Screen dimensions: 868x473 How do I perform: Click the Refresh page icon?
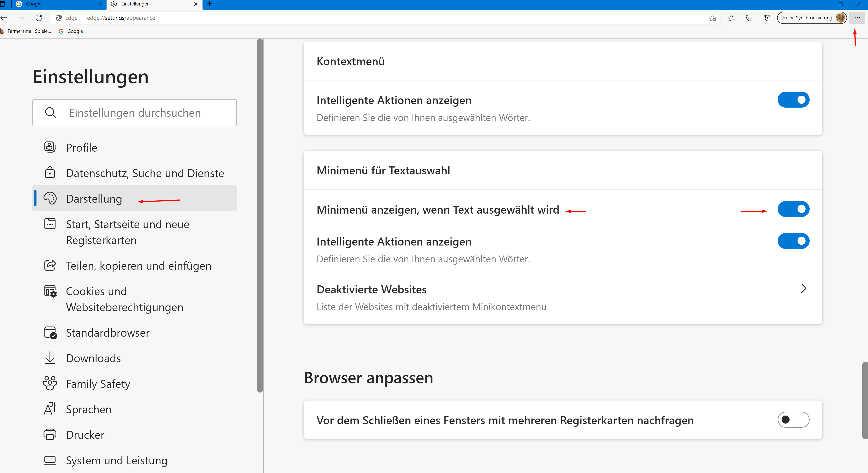pyautogui.click(x=39, y=18)
